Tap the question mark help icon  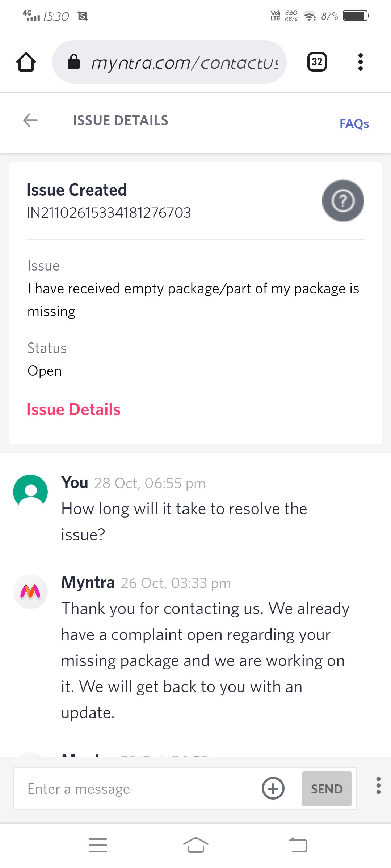click(343, 200)
